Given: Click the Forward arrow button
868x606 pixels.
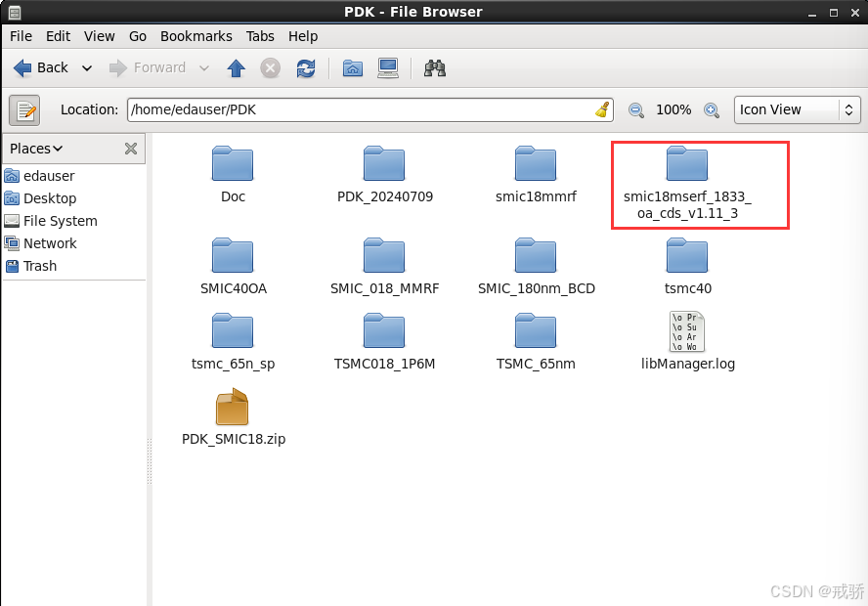Looking at the screenshot, I should 117,68.
